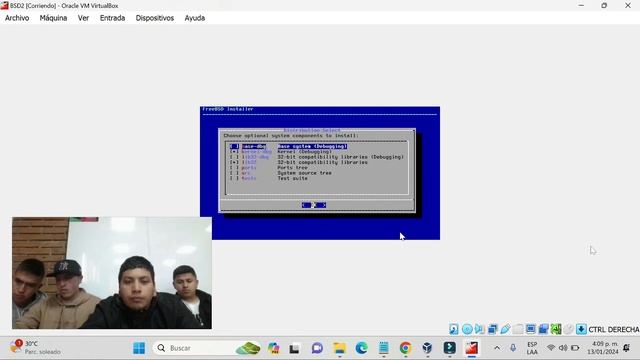This screenshot has height=360, width=640.
Task: Open the Notepad app on taskbar
Action: pyautogui.click(x=384, y=348)
